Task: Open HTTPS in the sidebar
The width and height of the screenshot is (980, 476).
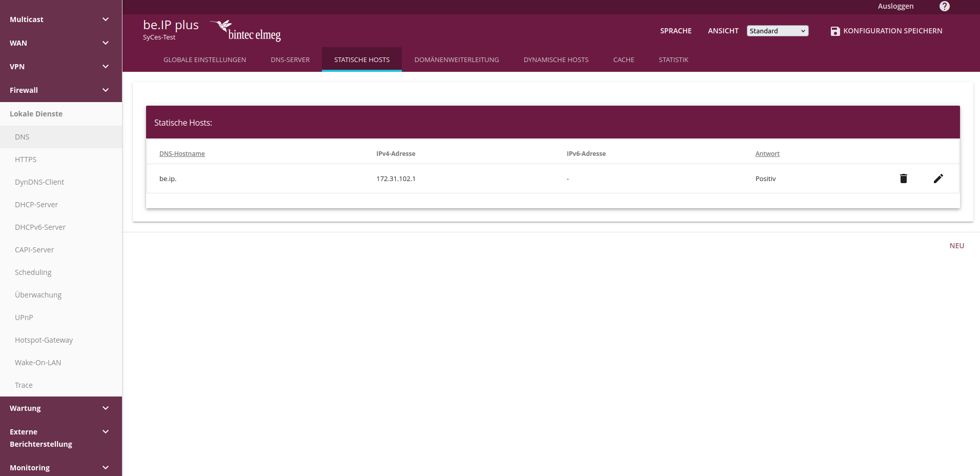Action: click(x=61, y=160)
